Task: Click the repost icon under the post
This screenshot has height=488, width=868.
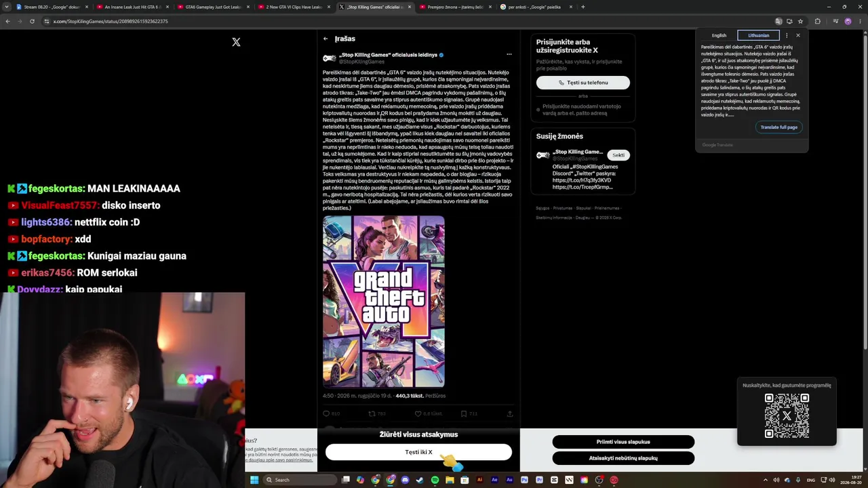Action: pos(372,413)
